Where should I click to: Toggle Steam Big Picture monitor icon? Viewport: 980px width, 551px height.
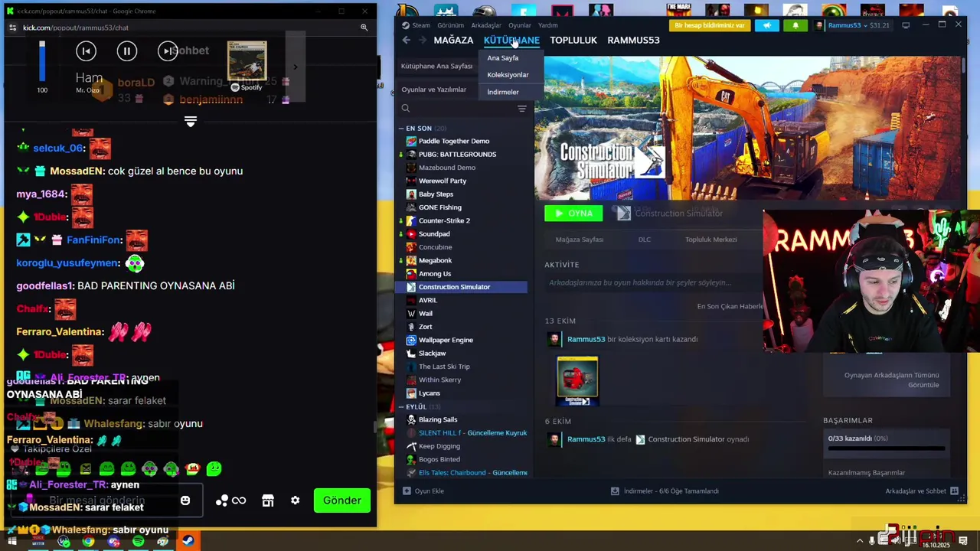[906, 25]
